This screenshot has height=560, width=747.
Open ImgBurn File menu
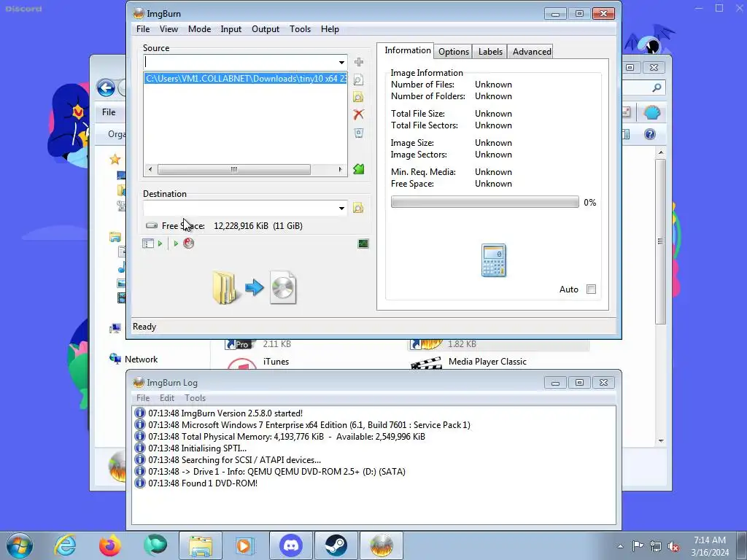(143, 29)
